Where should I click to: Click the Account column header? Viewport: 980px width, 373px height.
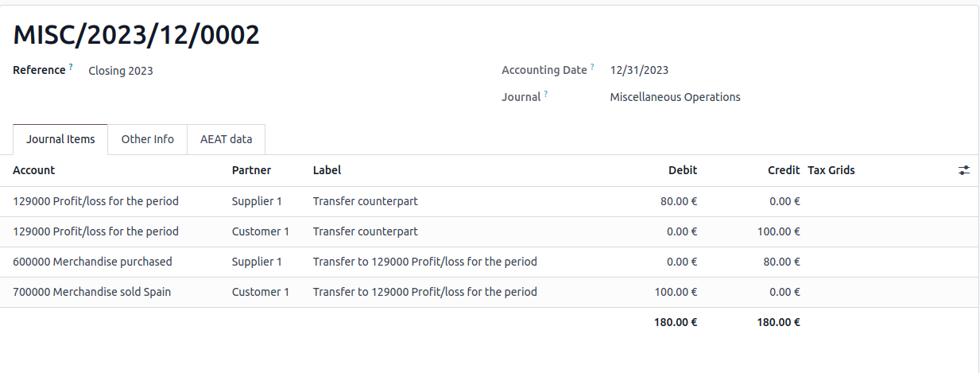[x=34, y=170]
